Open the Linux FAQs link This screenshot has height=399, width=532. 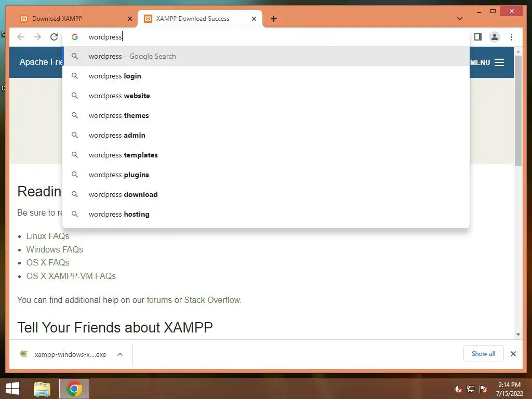click(x=48, y=236)
